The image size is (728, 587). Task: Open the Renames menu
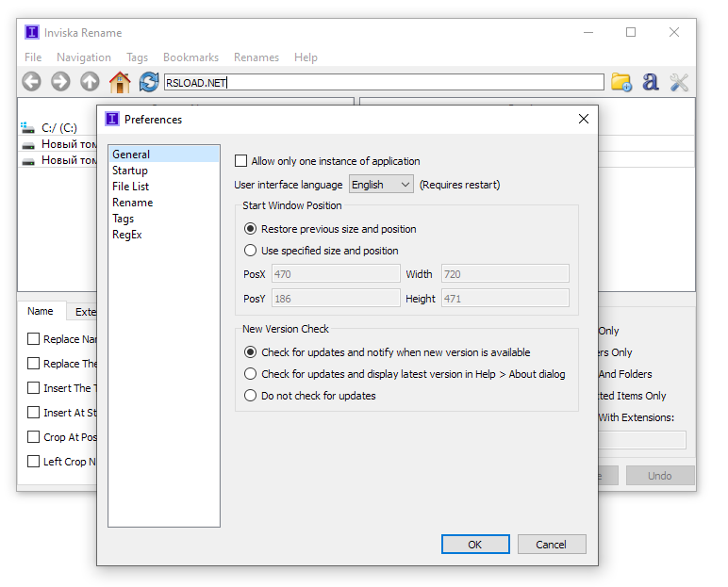(256, 57)
